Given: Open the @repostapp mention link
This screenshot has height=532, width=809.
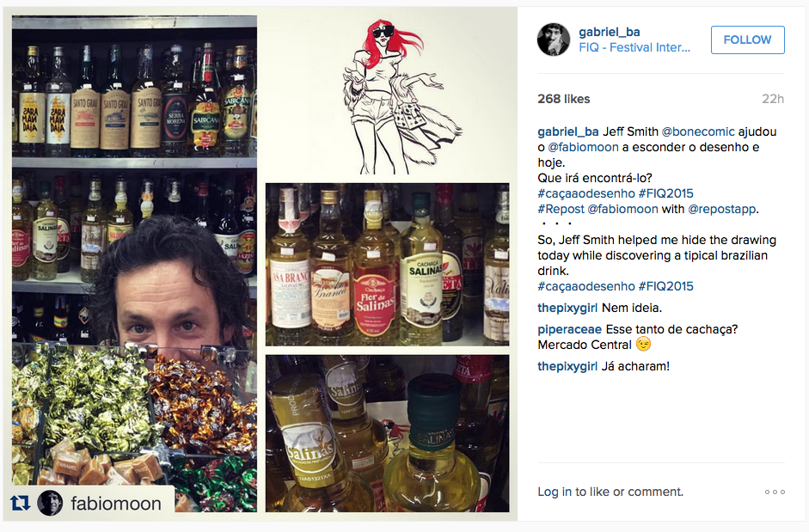Looking at the screenshot, I should [722, 209].
